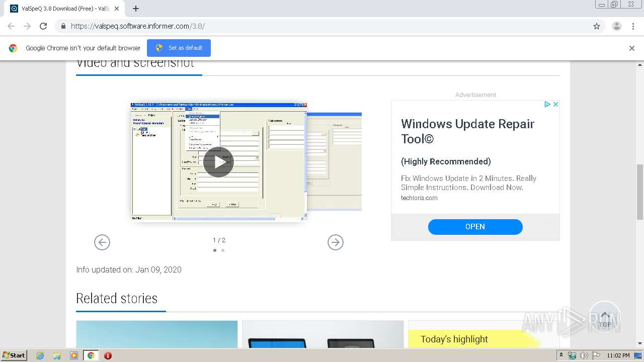Select the second carousel dot
The image size is (644, 362).
[x=223, y=250]
